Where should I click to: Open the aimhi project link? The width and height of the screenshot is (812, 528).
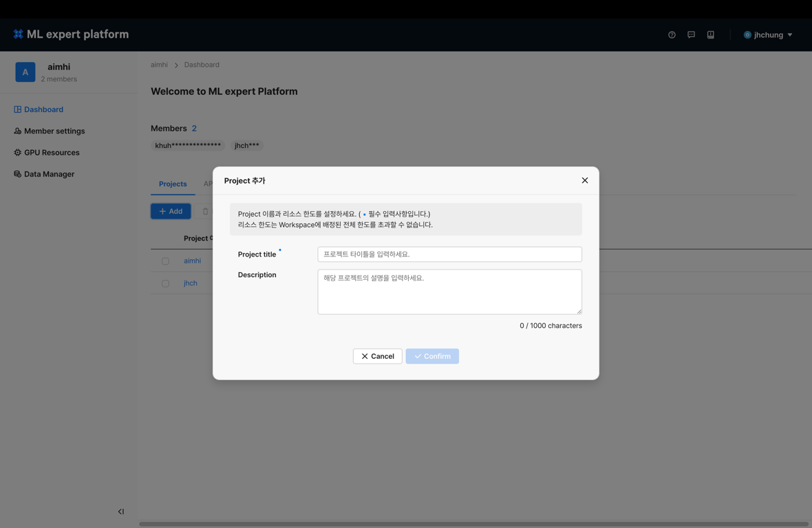(192, 261)
